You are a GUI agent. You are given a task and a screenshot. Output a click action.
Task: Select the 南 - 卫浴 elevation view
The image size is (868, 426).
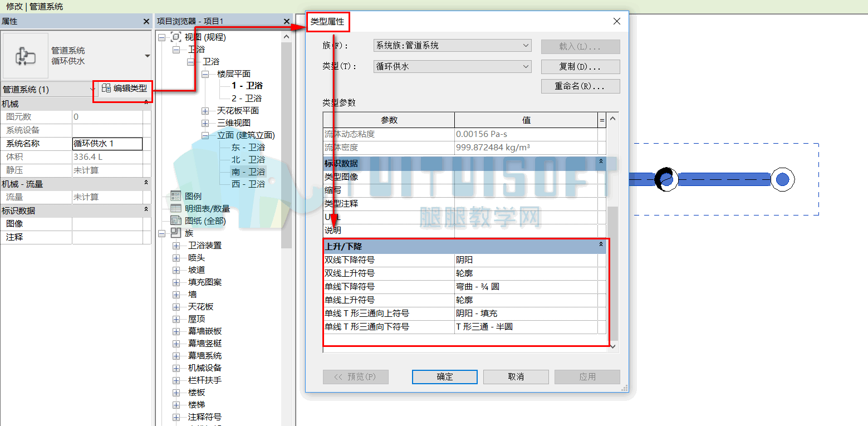tap(248, 172)
